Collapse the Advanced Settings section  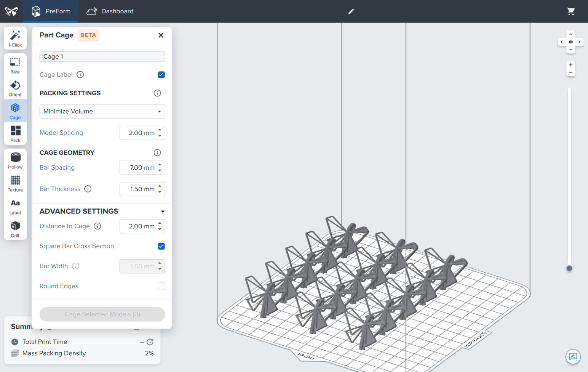click(163, 211)
